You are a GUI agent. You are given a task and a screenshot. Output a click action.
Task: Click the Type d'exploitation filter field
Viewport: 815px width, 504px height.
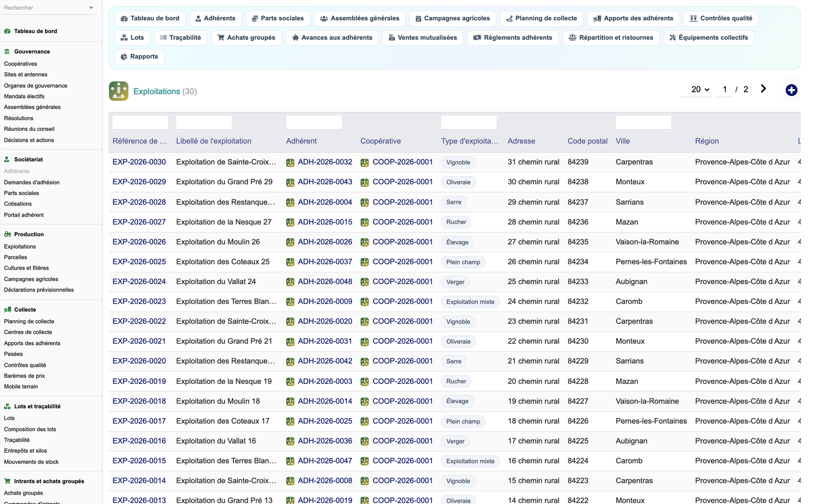(x=469, y=122)
